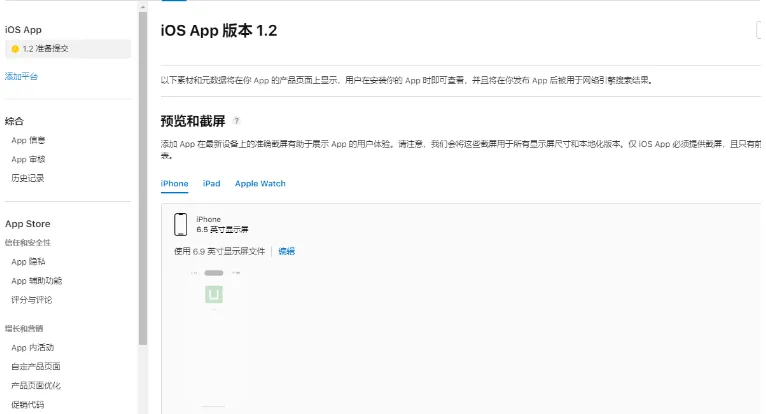The height and width of the screenshot is (414, 766).
Task: Click the help icon next to 预览和截屏
Action: [x=236, y=121]
